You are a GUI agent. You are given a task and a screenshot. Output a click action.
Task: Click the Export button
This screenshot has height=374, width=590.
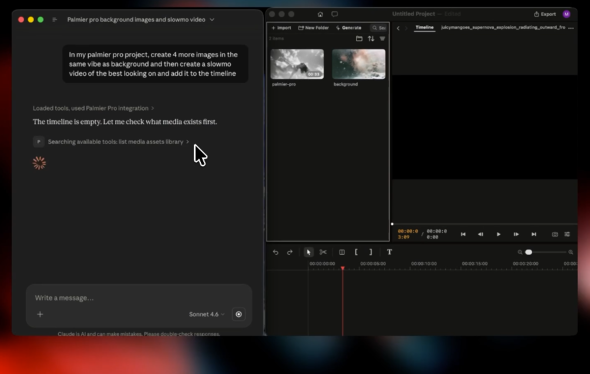coord(545,14)
